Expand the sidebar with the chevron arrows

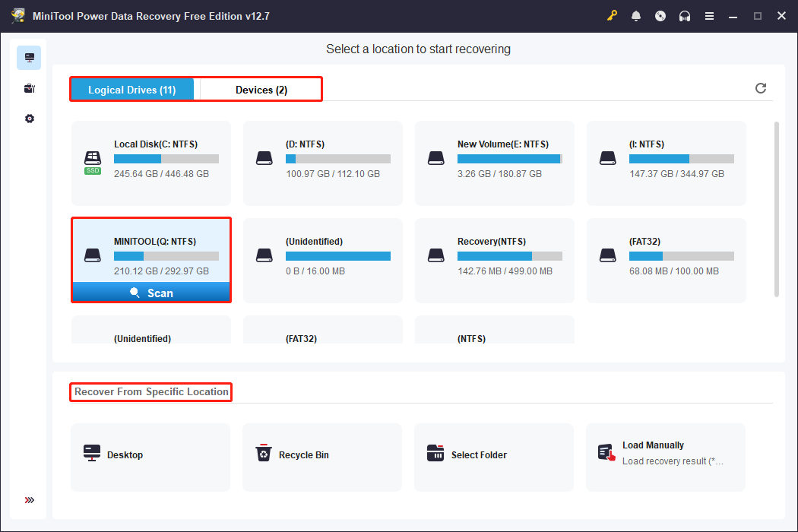[29, 500]
